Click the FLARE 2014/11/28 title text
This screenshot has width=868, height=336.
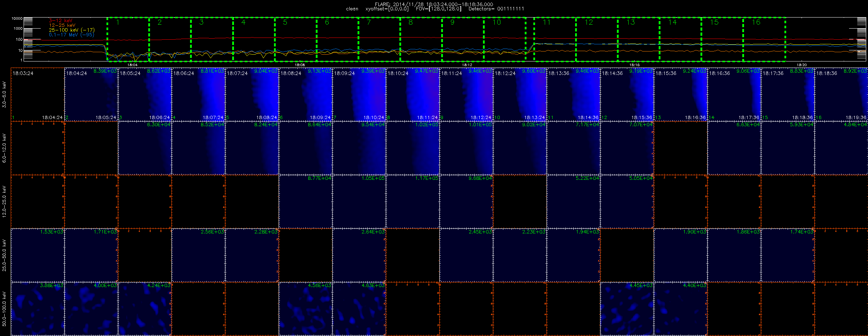tap(434, 4)
